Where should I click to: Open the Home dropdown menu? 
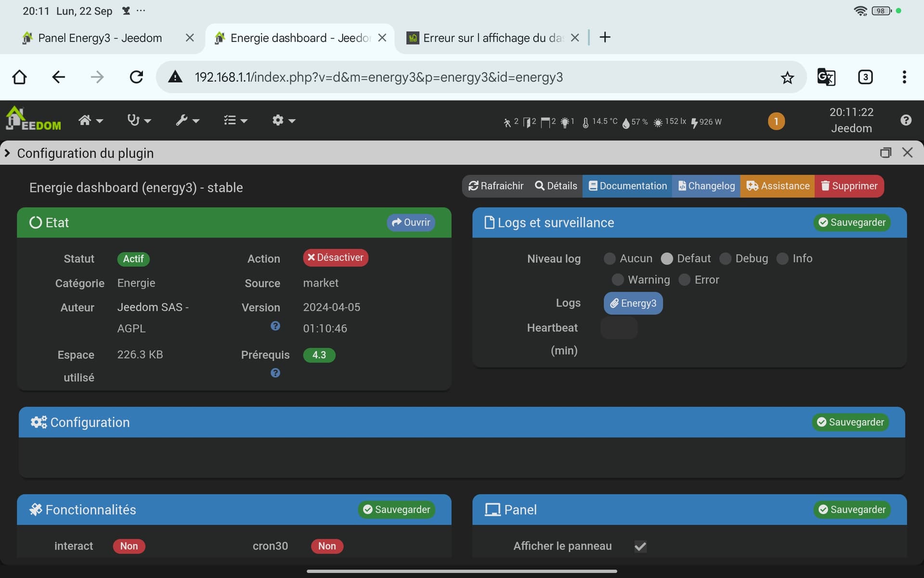click(90, 120)
